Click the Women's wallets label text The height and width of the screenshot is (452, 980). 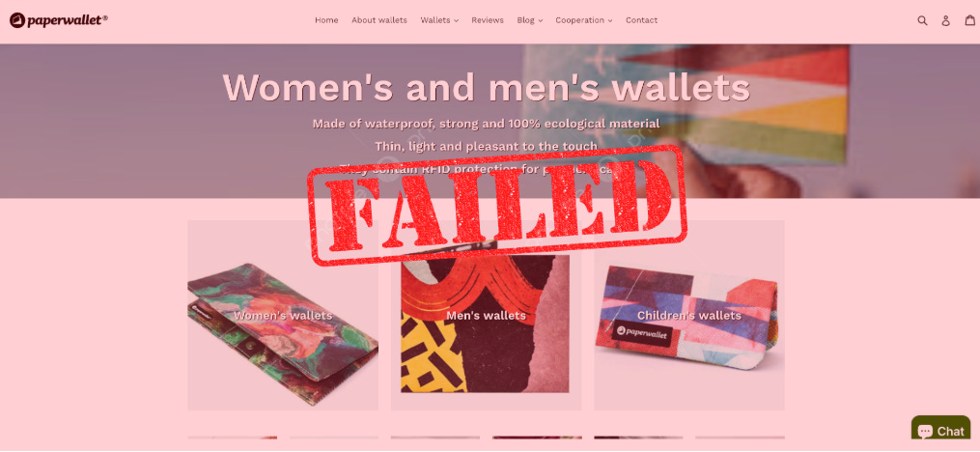[x=283, y=316]
